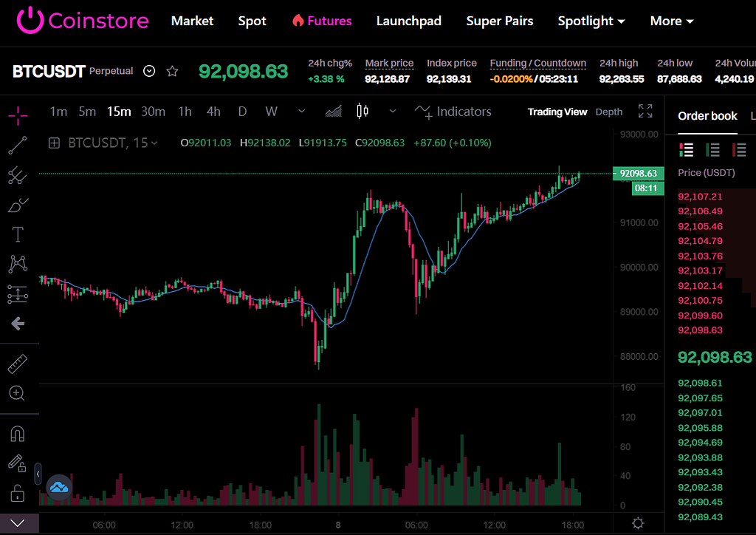756x535 pixels.
Task: Select the crosshair cursor tool
Action: click(18, 115)
